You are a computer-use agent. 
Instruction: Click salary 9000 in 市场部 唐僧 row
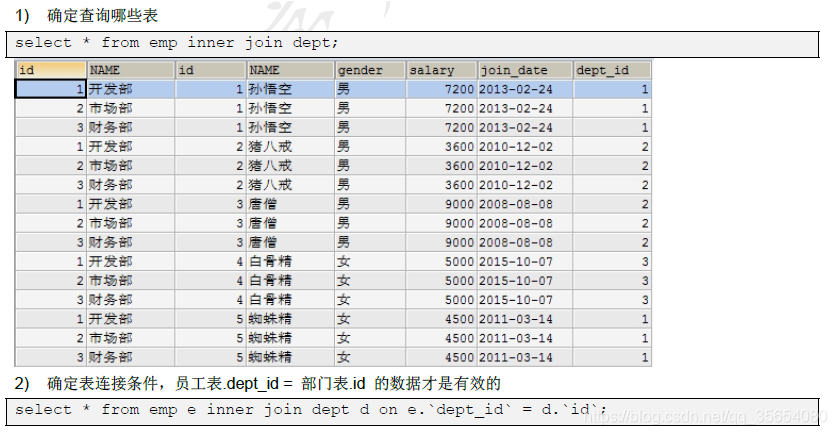459,223
